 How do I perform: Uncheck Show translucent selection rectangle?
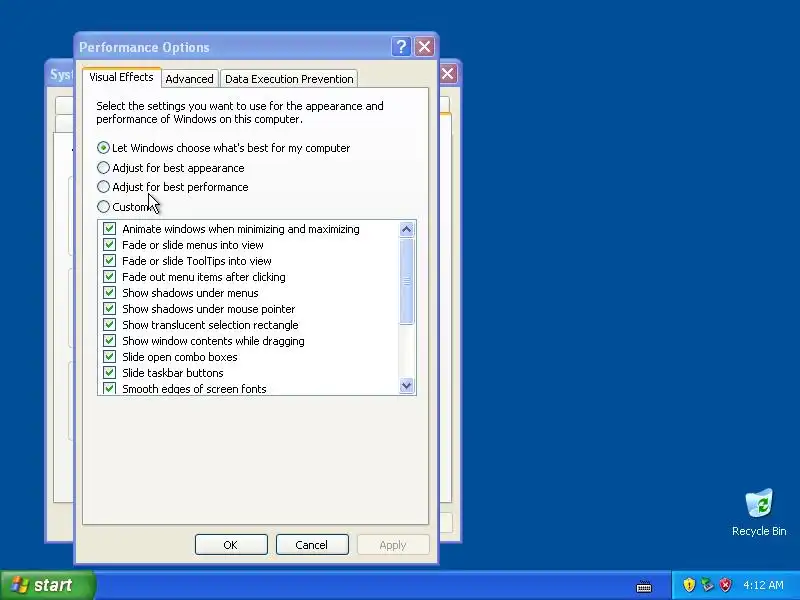(109, 324)
